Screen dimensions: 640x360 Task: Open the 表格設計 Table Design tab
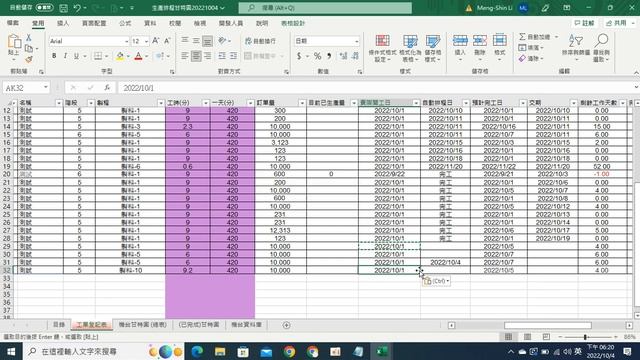pos(293,23)
